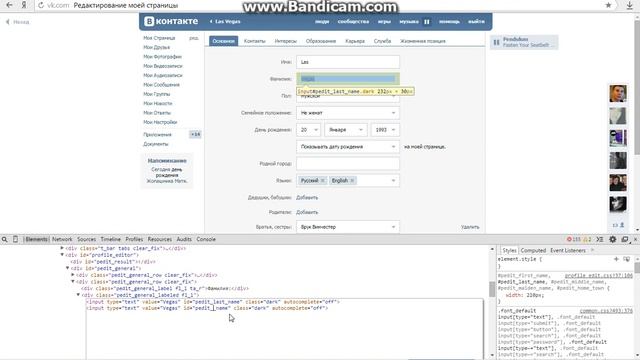Toggle DevTools device mode icon
The image size is (640, 360).
15,239
